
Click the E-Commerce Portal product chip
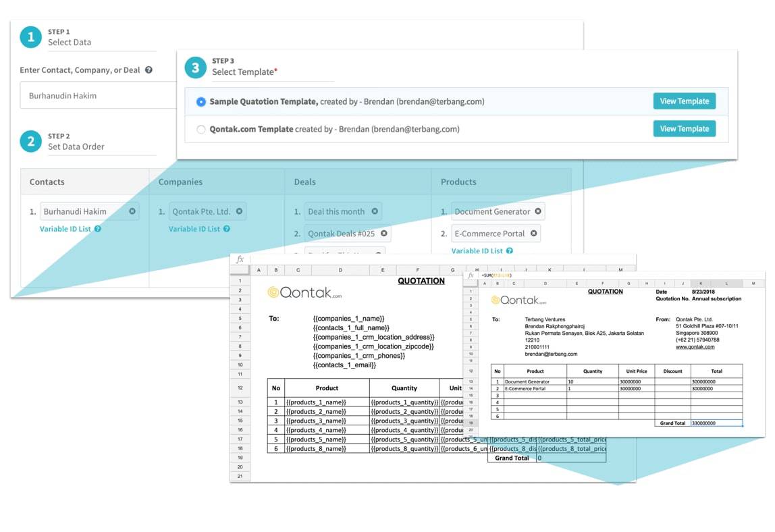pos(496,234)
